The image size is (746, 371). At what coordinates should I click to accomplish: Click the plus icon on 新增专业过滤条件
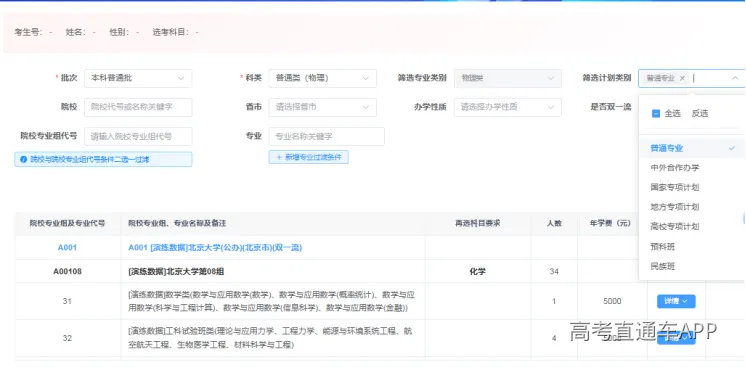coord(279,157)
